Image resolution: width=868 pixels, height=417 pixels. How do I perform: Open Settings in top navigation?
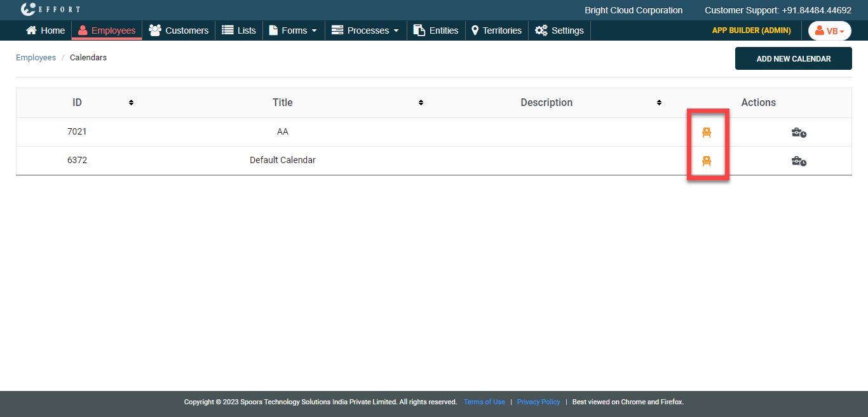pos(559,30)
